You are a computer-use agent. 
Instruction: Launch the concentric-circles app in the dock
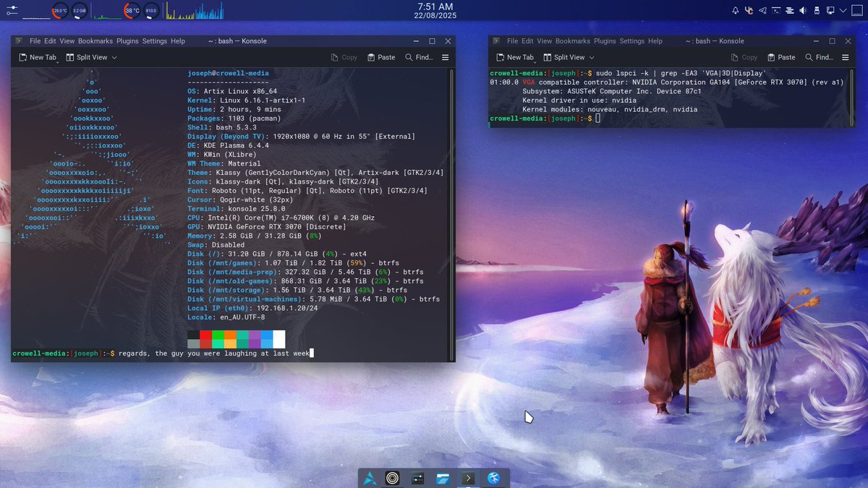click(393, 478)
